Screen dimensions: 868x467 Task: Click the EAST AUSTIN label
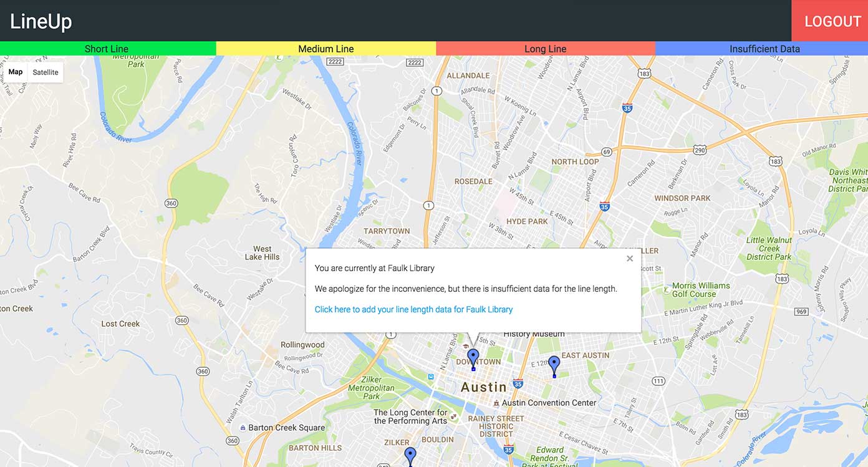point(586,355)
